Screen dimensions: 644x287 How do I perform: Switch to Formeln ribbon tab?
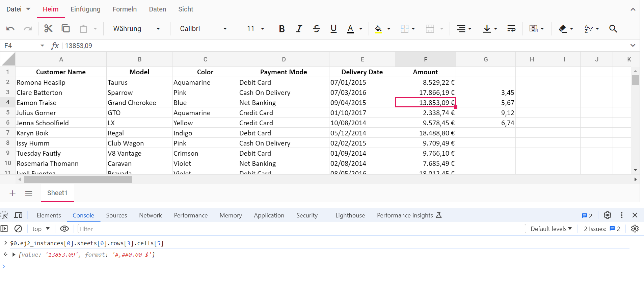click(x=125, y=9)
